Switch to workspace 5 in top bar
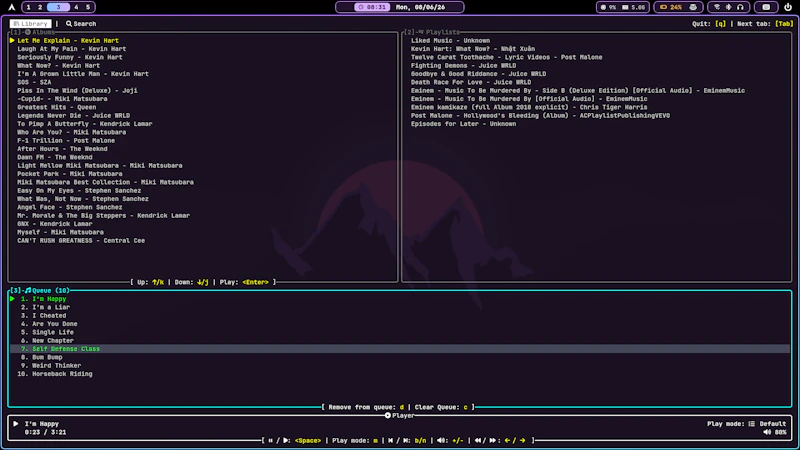This screenshot has height=450, width=800. 88,7
